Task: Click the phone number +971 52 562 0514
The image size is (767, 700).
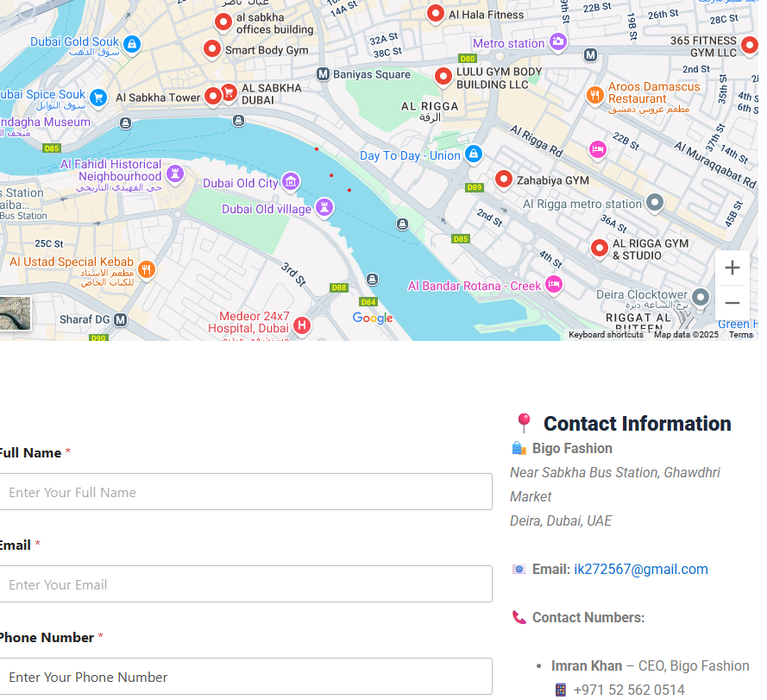Action: pyautogui.click(x=629, y=691)
